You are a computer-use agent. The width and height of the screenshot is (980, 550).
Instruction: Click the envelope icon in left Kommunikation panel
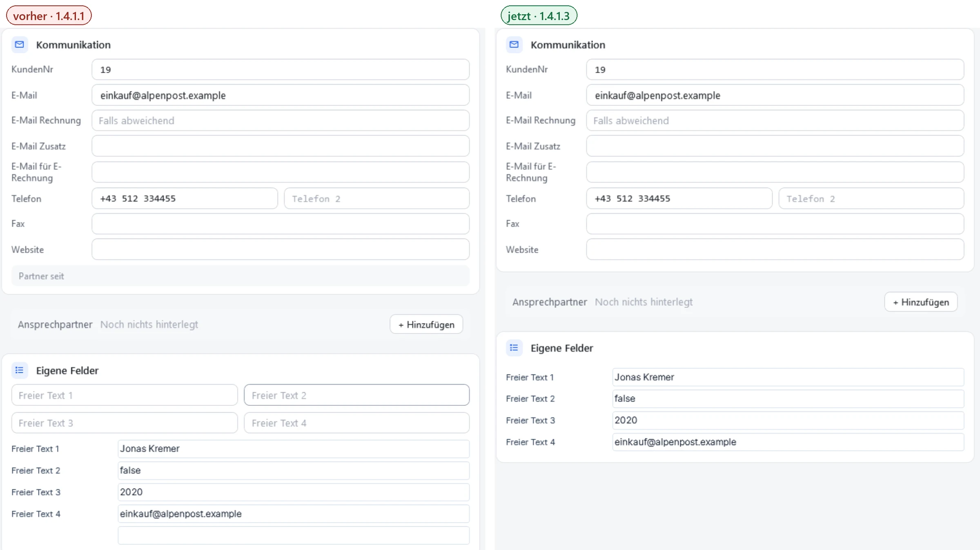pos(20,45)
